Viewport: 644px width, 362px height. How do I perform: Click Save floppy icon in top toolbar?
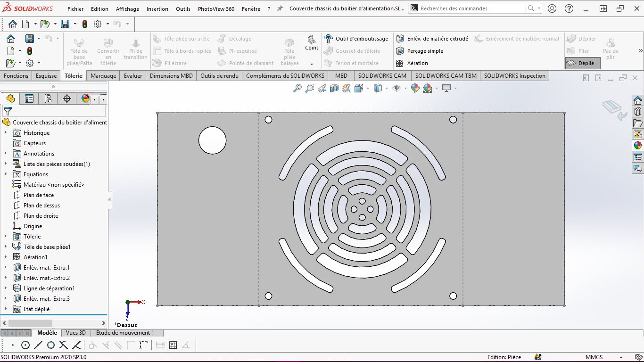tap(65, 24)
